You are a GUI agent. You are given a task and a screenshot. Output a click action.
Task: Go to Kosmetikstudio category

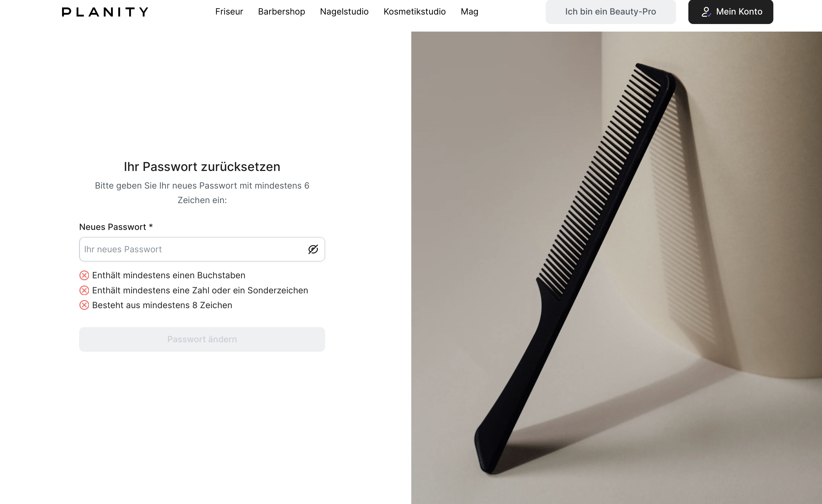click(415, 12)
